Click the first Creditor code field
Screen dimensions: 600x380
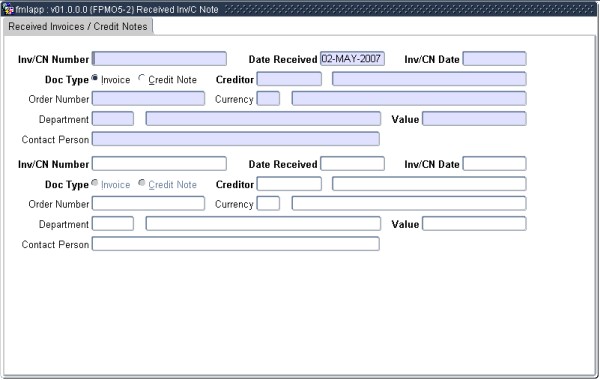click(x=289, y=79)
